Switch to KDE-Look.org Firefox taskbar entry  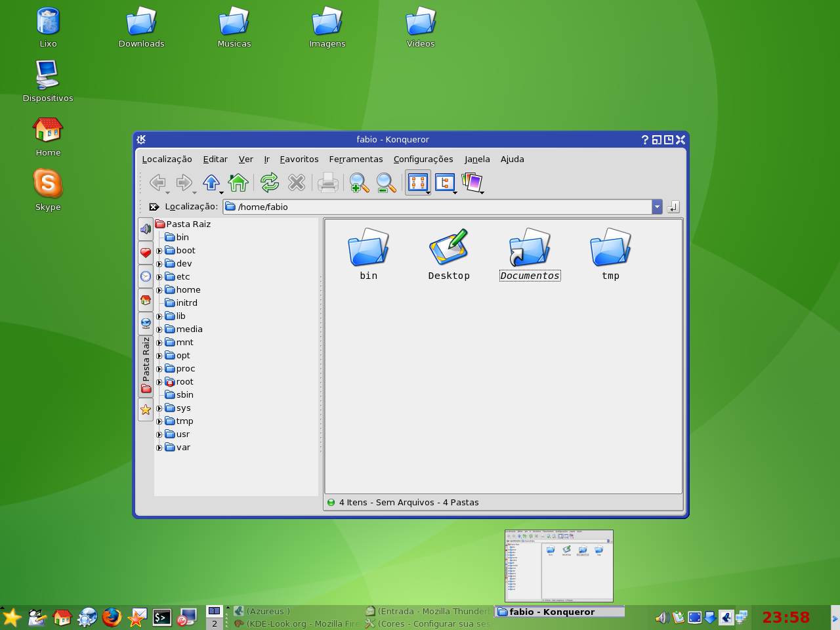pyautogui.click(x=296, y=623)
